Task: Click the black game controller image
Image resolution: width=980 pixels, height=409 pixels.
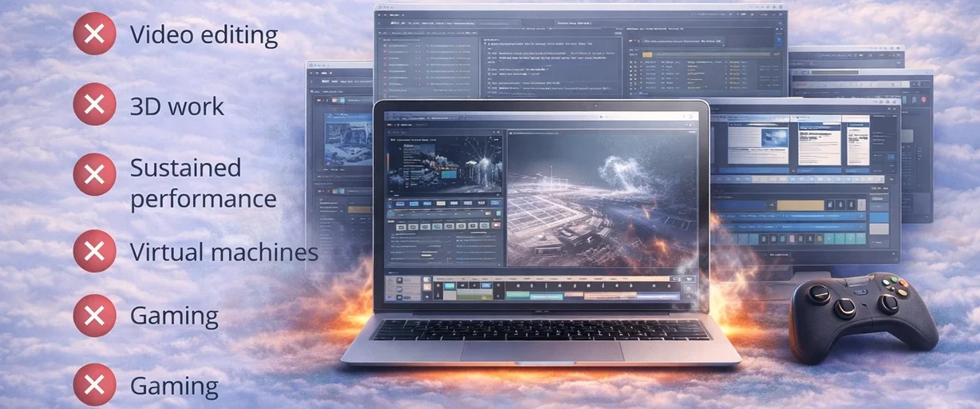Action: (x=862, y=316)
